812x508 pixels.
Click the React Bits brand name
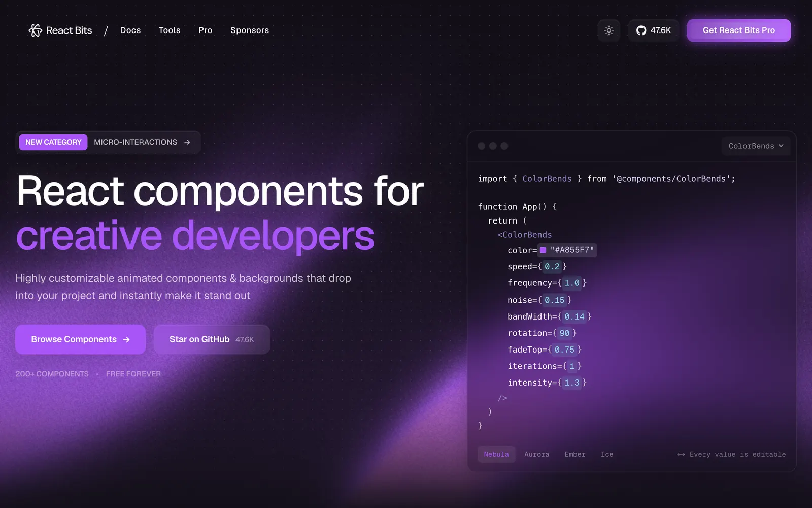[69, 30]
